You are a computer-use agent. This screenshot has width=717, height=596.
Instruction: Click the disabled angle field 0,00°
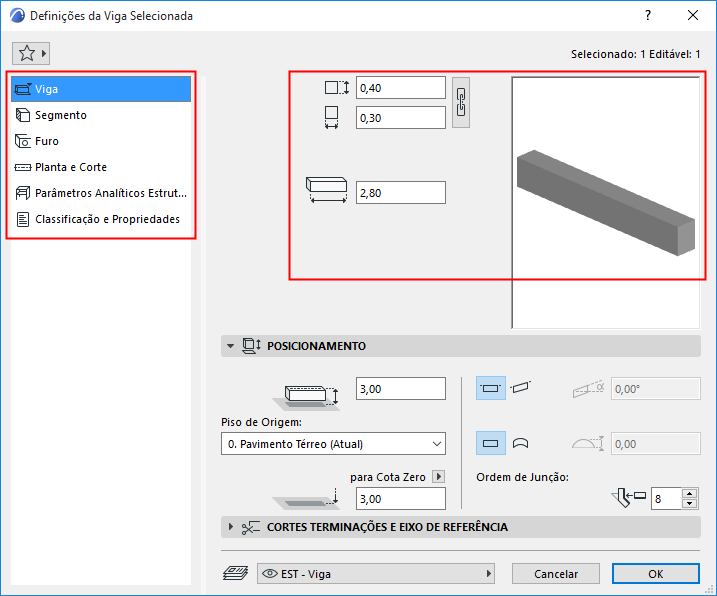click(x=656, y=389)
